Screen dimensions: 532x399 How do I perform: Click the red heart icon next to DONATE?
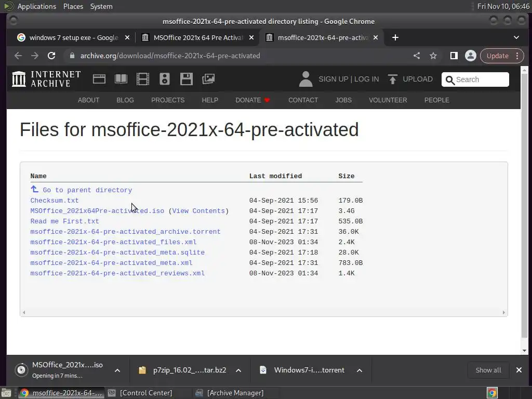pos(267,100)
